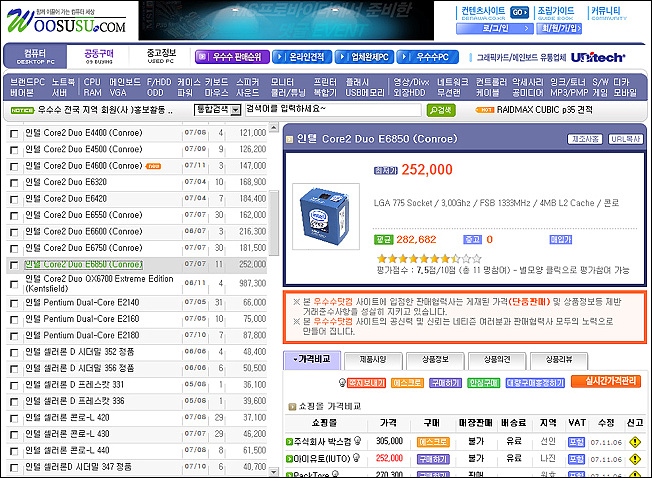Click the top event banner image
This screenshot has width=652, height=478.
286,20
